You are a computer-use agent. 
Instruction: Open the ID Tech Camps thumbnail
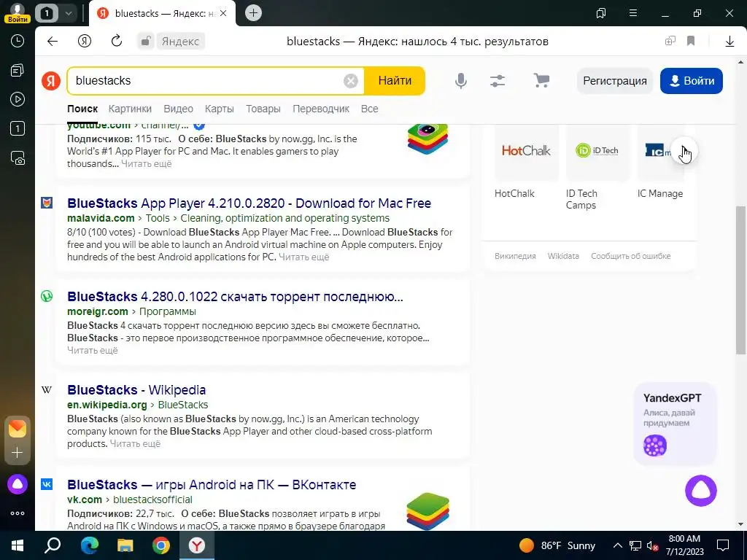(x=597, y=152)
